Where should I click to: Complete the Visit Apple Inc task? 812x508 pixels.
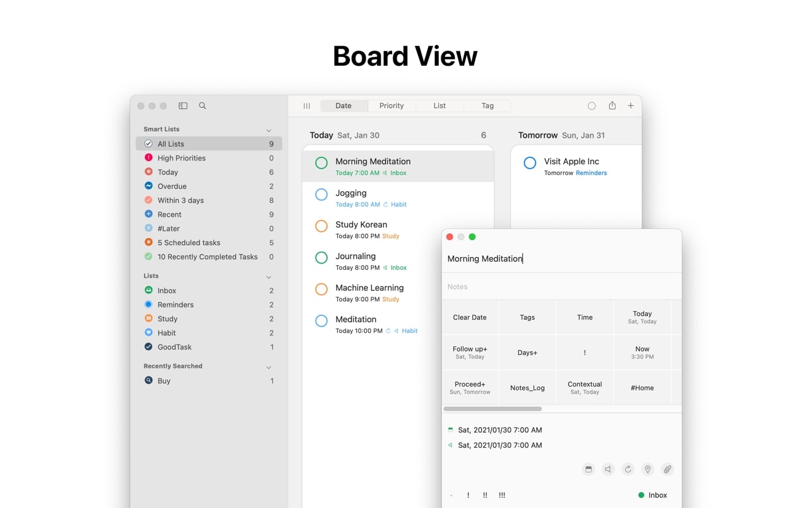[530, 163]
